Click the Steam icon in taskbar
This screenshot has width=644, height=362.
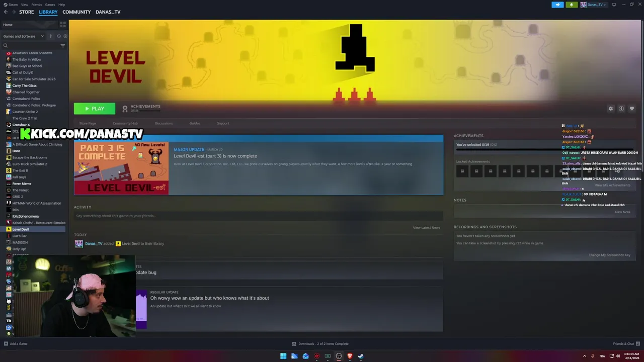point(361,356)
